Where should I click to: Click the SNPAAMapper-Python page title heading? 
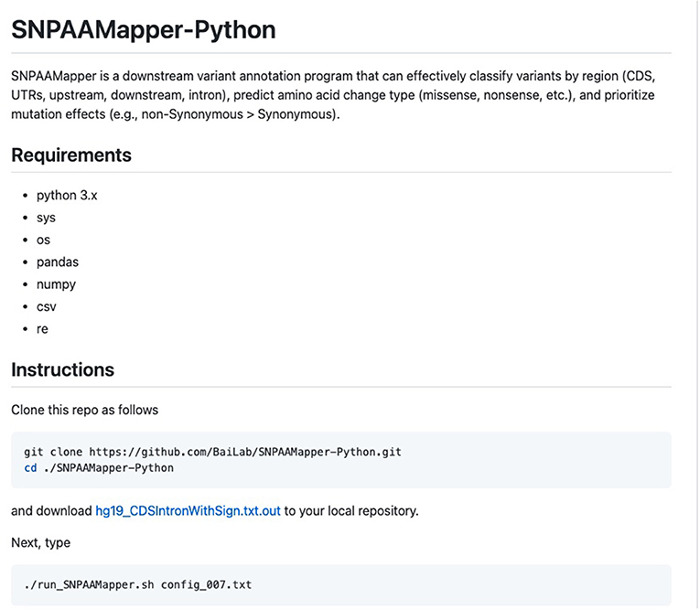pos(144,30)
